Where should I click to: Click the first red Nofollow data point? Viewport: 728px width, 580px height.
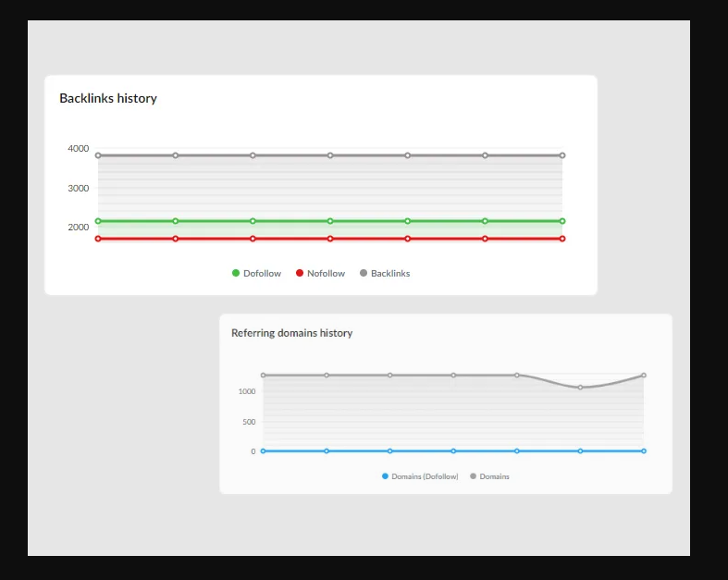click(98, 239)
